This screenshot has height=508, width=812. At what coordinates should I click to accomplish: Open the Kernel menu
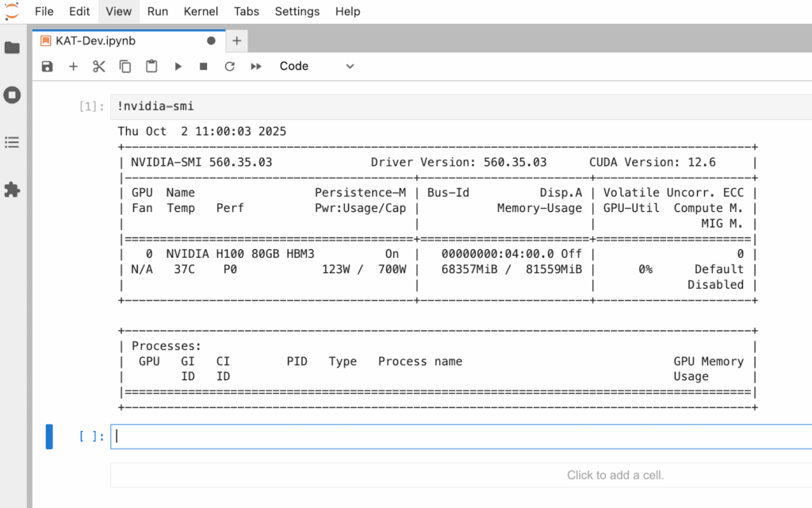200,11
